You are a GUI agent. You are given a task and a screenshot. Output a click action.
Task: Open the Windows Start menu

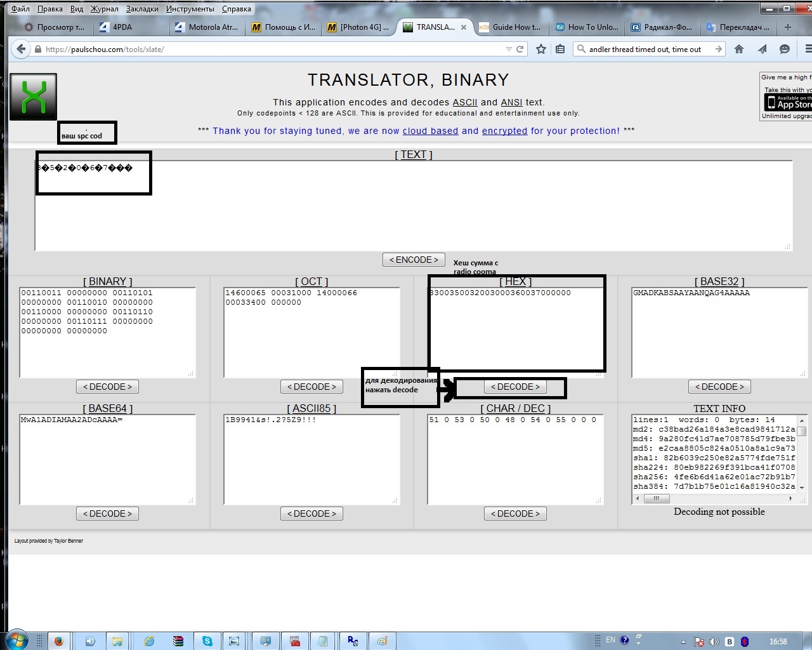click(16, 640)
